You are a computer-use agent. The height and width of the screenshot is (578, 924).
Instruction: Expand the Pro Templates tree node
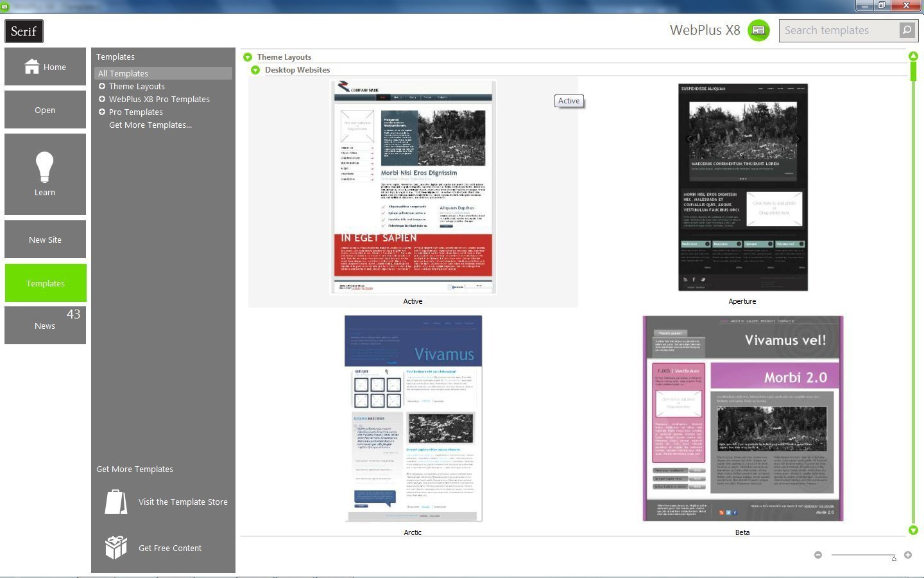tap(101, 112)
